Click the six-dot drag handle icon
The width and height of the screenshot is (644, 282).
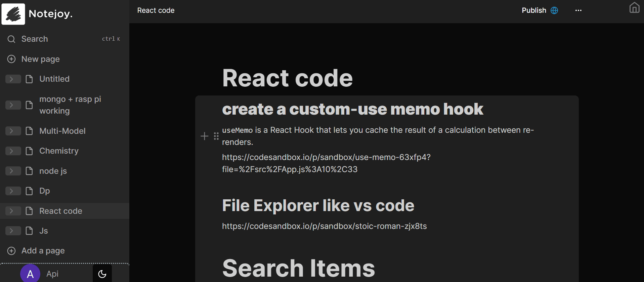pyautogui.click(x=216, y=136)
